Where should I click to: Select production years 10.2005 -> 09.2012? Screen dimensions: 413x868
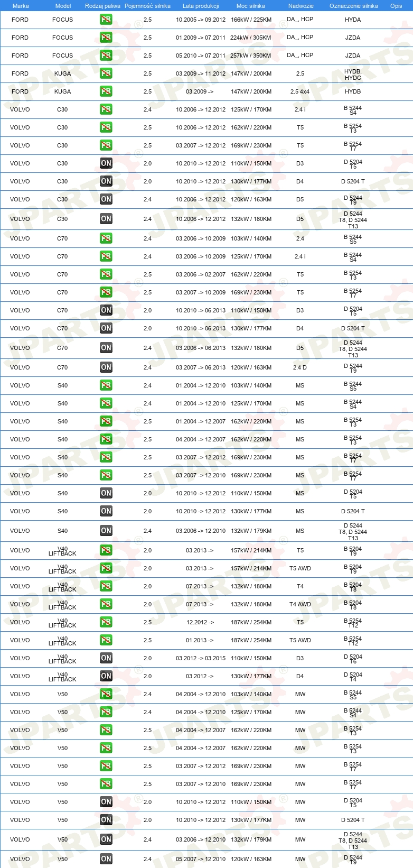[201, 20]
